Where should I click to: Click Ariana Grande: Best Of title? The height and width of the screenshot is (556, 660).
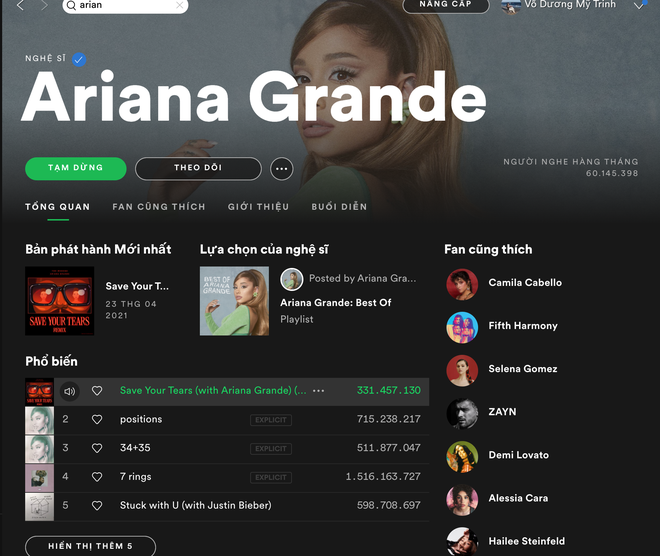click(x=336, y=303)
